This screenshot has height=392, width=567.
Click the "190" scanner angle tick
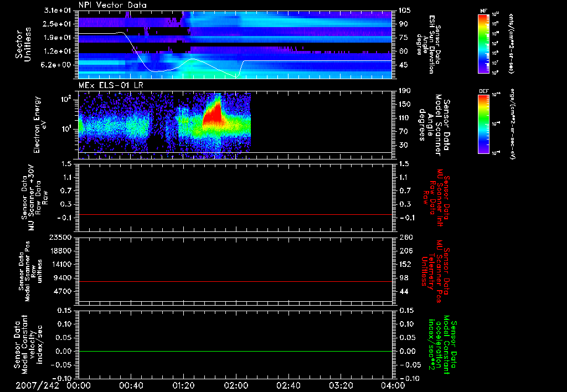pos(405,91)
